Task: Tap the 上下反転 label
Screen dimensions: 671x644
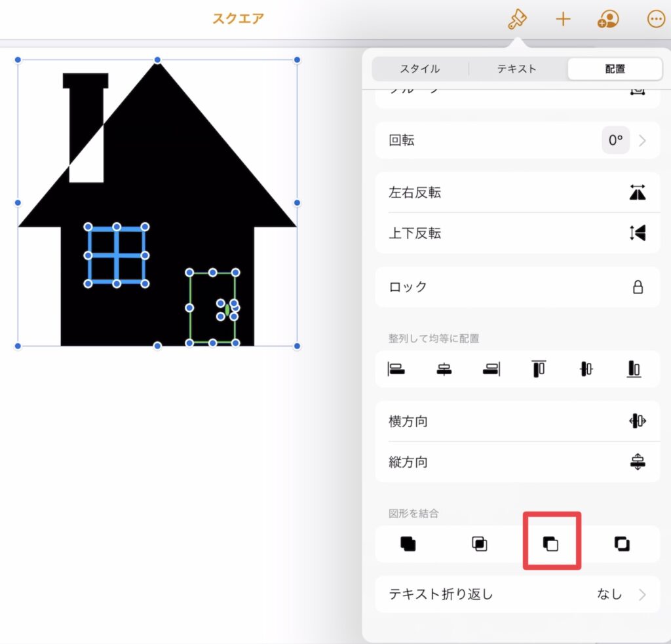Action: 415,233
